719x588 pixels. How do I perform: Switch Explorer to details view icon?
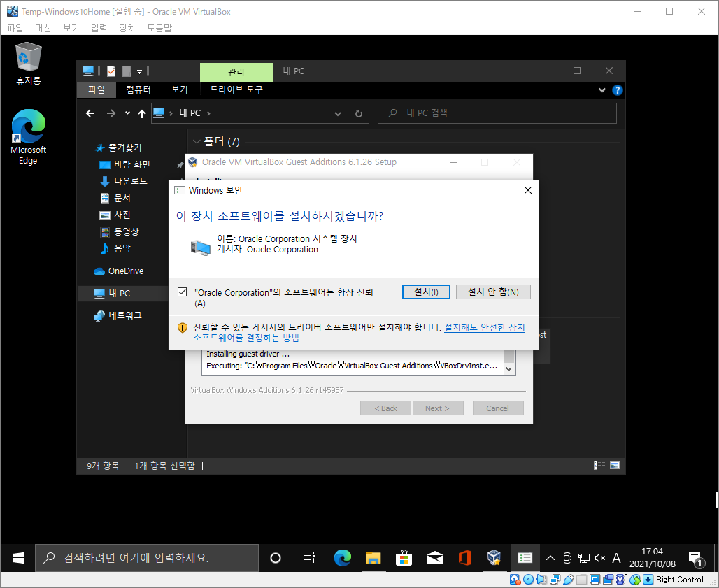coord(599,466)
